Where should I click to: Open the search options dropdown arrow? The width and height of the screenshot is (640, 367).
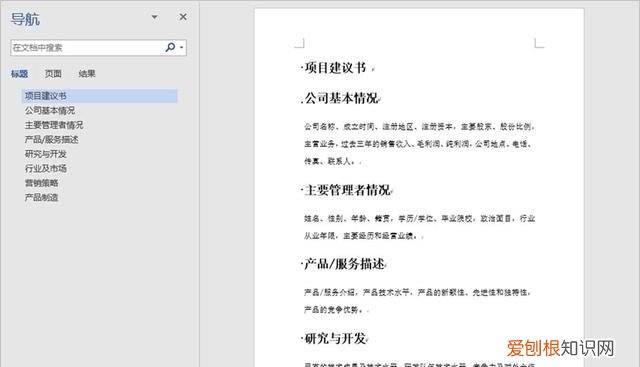(182, 47)
